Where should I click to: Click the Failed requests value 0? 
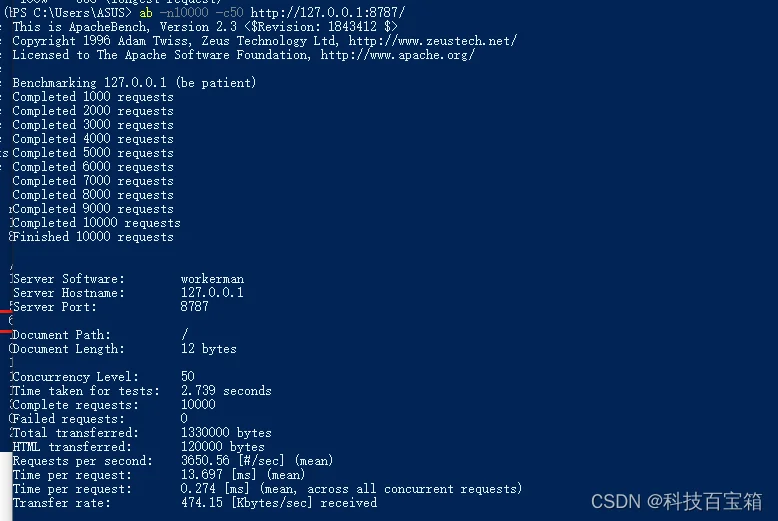tap(184, 419)
